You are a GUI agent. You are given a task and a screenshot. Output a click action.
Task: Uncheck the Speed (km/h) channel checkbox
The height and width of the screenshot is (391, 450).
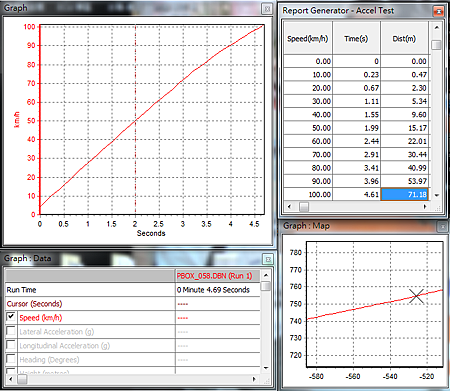point(11,317)
